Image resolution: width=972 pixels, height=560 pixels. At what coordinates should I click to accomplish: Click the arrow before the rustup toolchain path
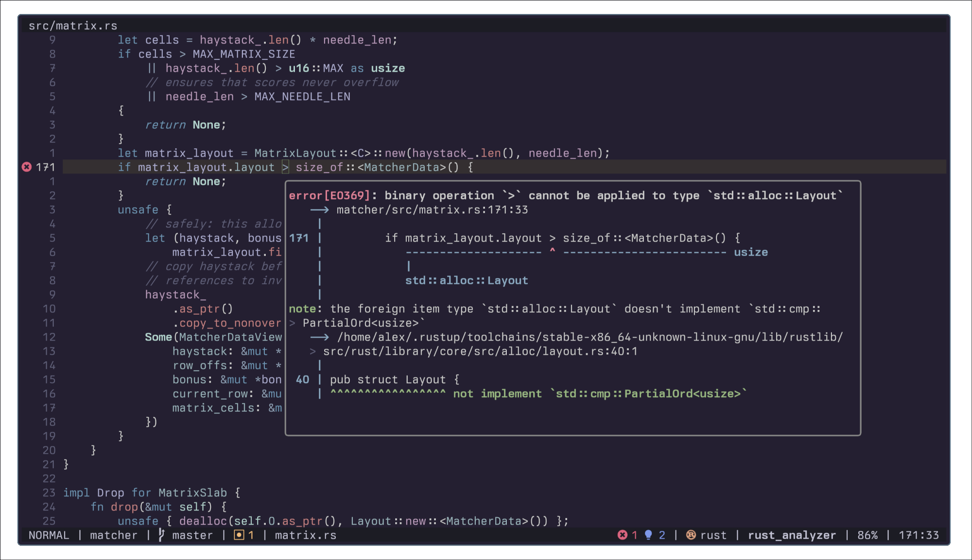(x=319, y=337)
